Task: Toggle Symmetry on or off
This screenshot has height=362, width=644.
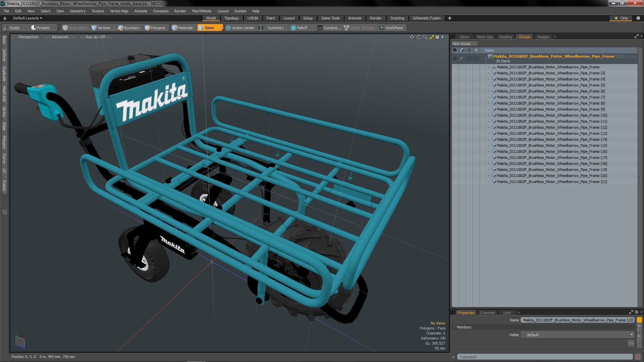Action: point(273,28)
